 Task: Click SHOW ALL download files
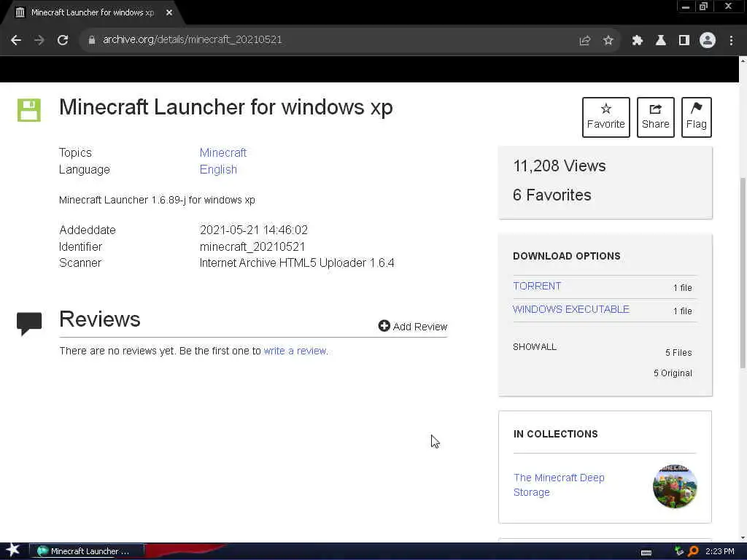coord(535,346)
